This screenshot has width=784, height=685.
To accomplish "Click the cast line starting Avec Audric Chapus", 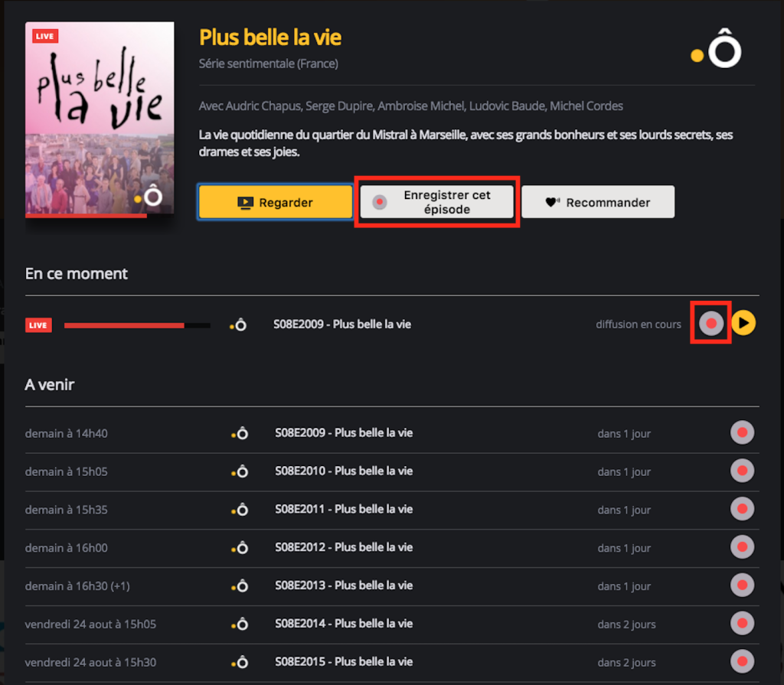I will pos(410,106).
